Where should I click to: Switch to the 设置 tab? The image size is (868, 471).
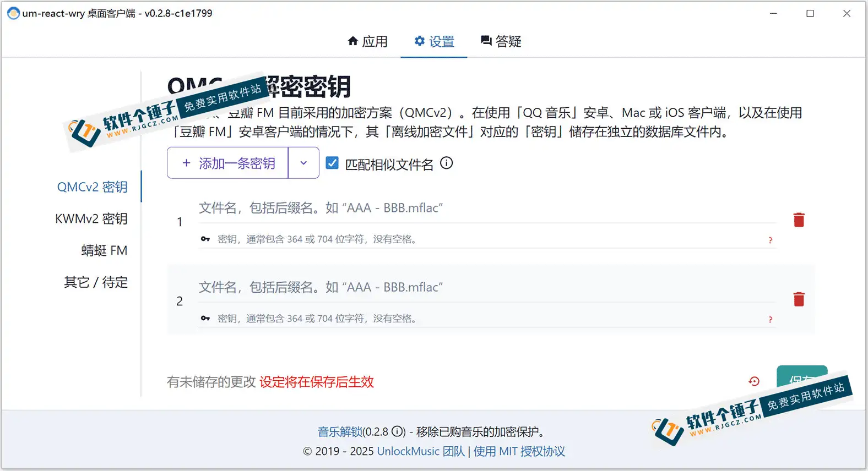tap(434, 41)
